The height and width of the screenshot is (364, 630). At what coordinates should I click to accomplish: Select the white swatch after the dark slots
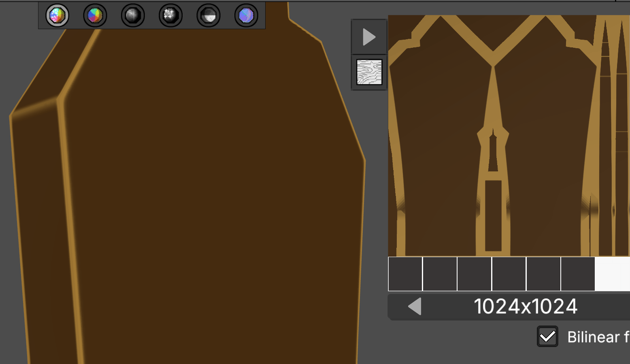tap(612, 274)
